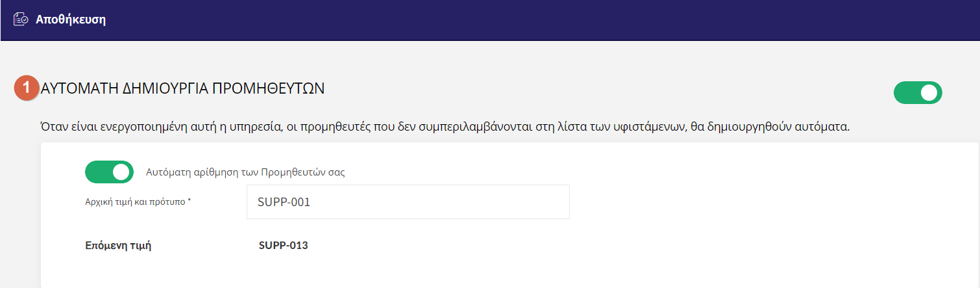Select the ΑΥΤΟΜΑΤΗ ΔΗΜΙΟΥΡΓΙΑ ΠΡΟΜΗΘΕΥΤΩΝ heading

(x=182, y=88)
